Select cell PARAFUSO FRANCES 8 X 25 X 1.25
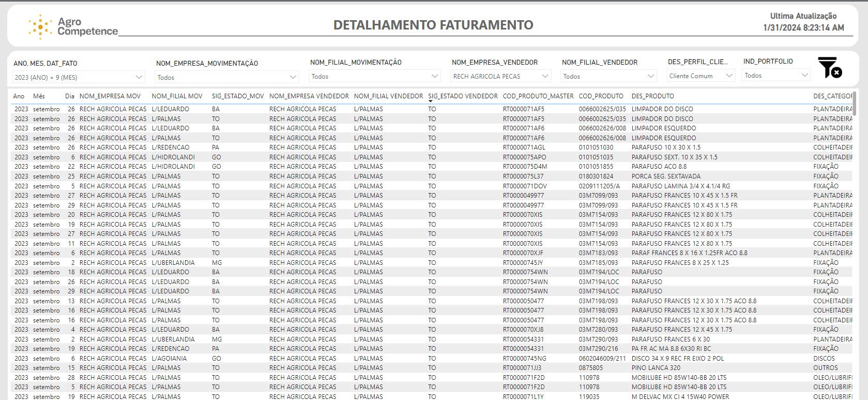 pyautogui.click(x=680, y=263)
